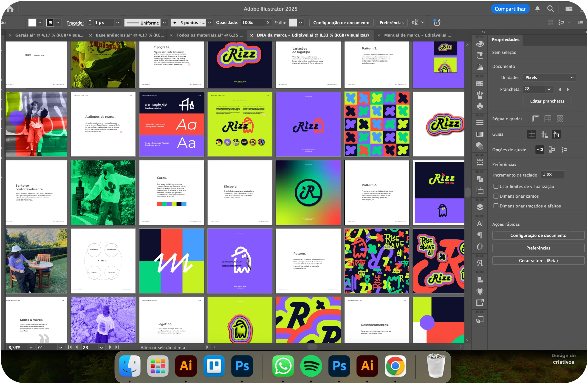Screen dimensions: 588x384
Task: Click the Opacidade 100% input field
Action: (253, 23)
